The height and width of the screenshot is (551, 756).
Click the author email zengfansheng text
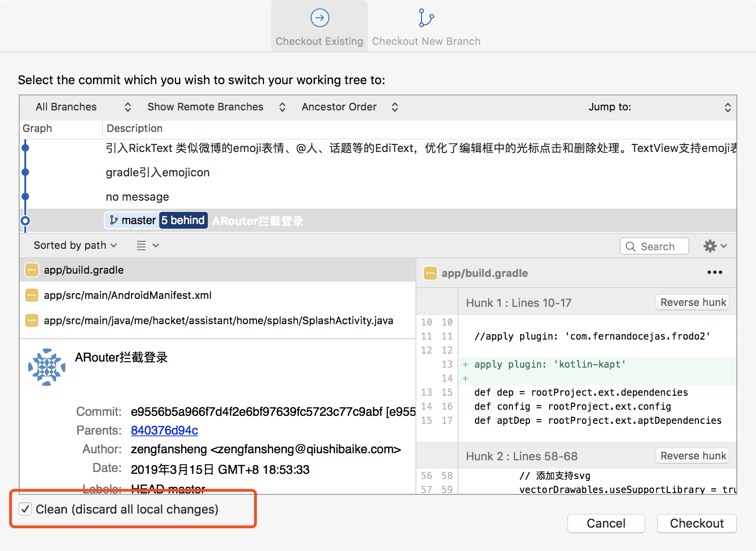(266, 449)
